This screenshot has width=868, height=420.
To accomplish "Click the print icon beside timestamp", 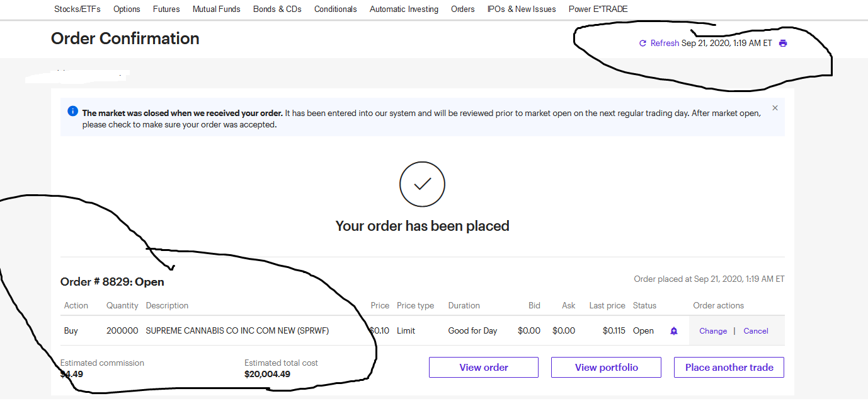I will coord(783,44).
